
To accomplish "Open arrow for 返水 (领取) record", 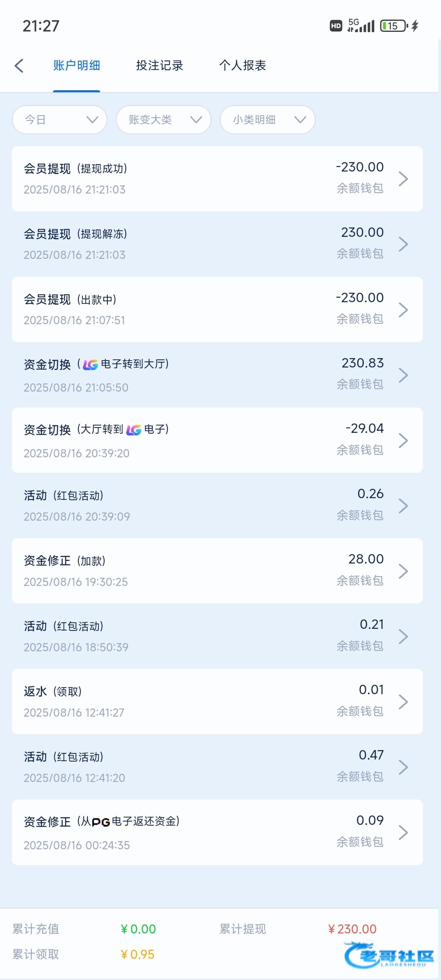I will coord(403,702).
